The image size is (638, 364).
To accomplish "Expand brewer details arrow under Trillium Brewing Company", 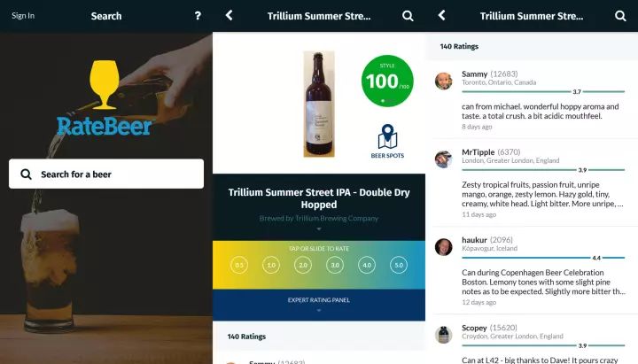I will [319, 229].
